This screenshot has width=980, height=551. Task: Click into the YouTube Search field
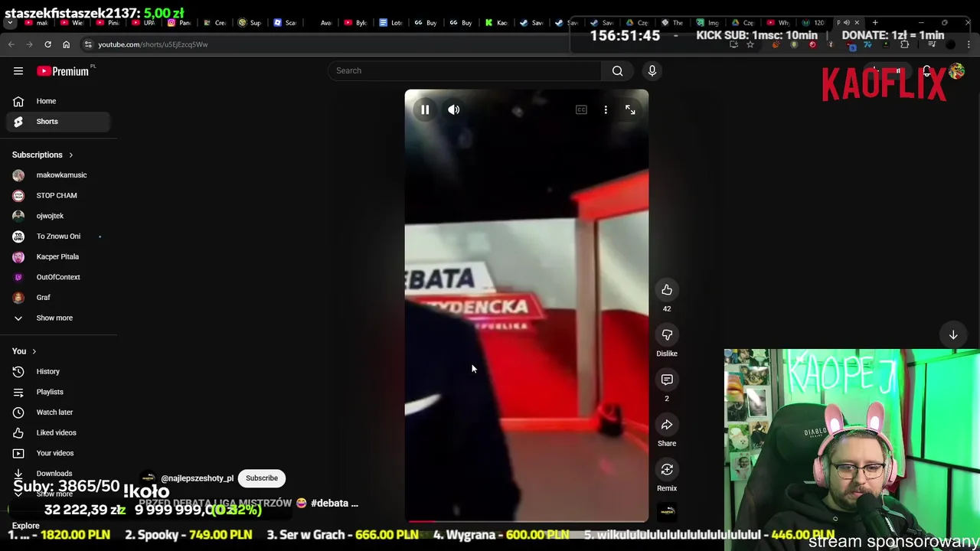tap(465, 70)
